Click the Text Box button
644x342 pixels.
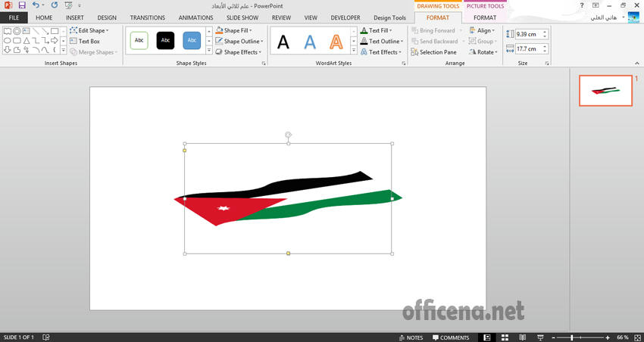click(x=85, y=42)
